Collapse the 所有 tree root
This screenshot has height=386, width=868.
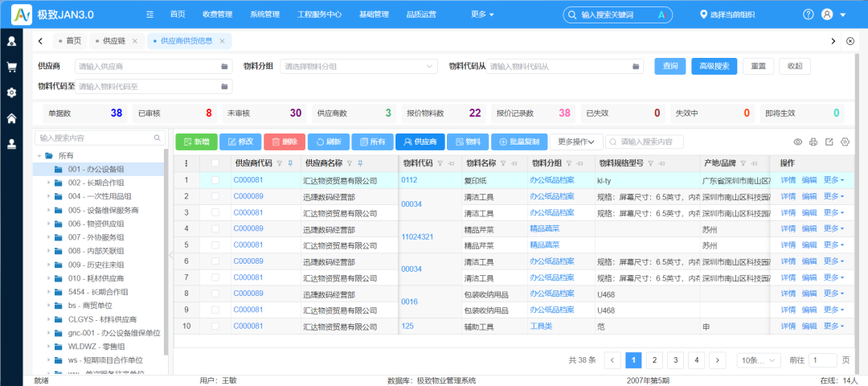39,156
